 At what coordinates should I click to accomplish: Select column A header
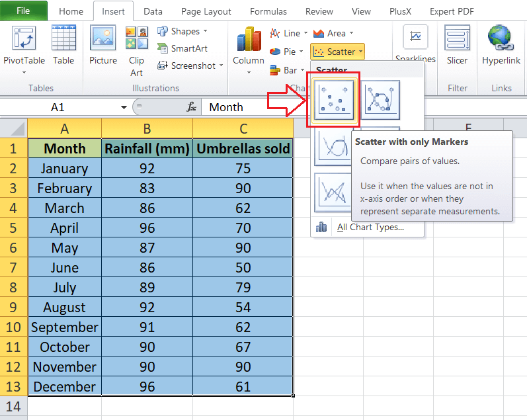(x=65, y=129)
